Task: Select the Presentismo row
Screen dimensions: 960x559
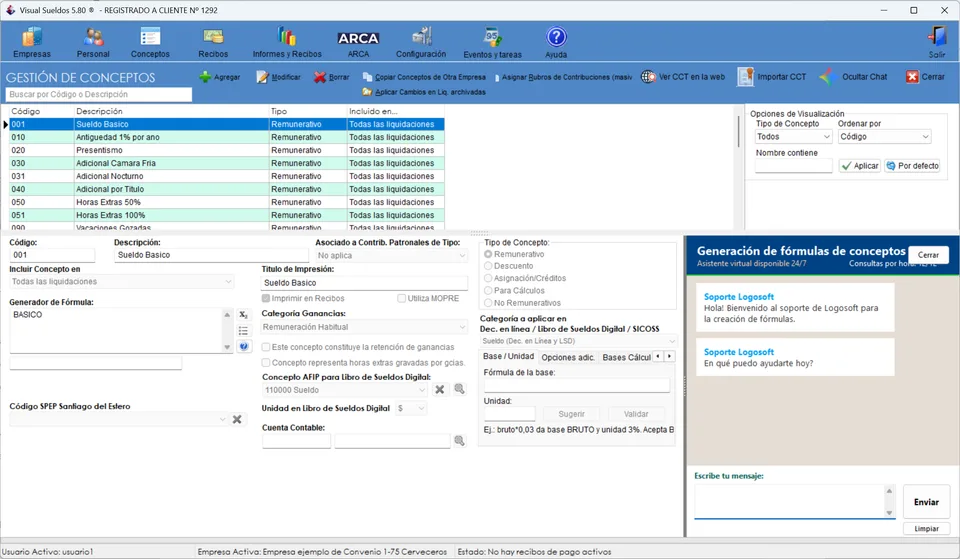Action: click(227, 150)
